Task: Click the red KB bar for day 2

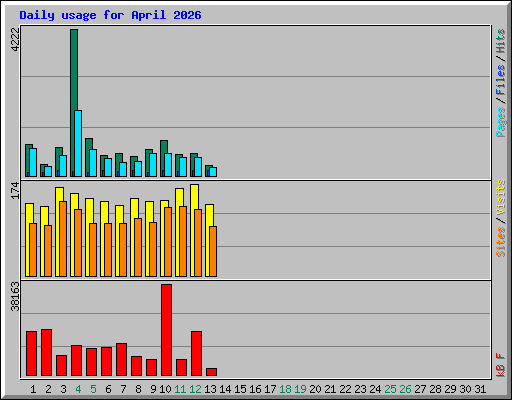Action: point(46,353)
